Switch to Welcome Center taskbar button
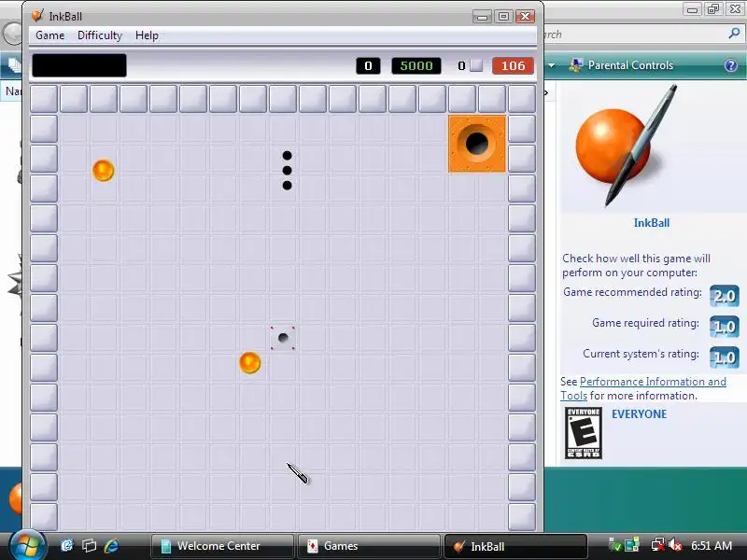Viewport: 747px width, 560px height. click(222, 546)
